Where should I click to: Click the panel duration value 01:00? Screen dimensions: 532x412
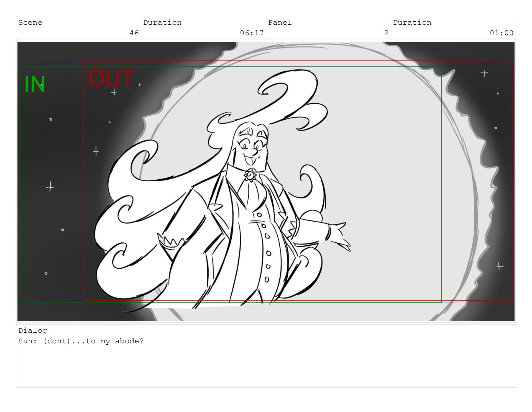click(x=502, y=33)
